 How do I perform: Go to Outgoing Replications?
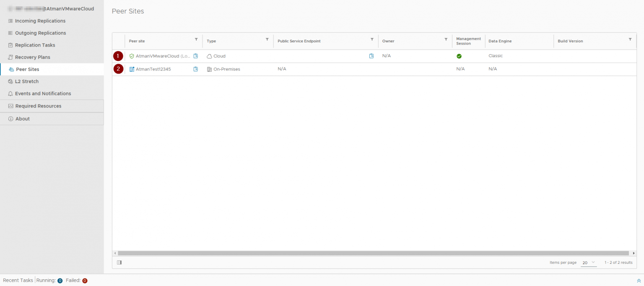click(40, 33)
